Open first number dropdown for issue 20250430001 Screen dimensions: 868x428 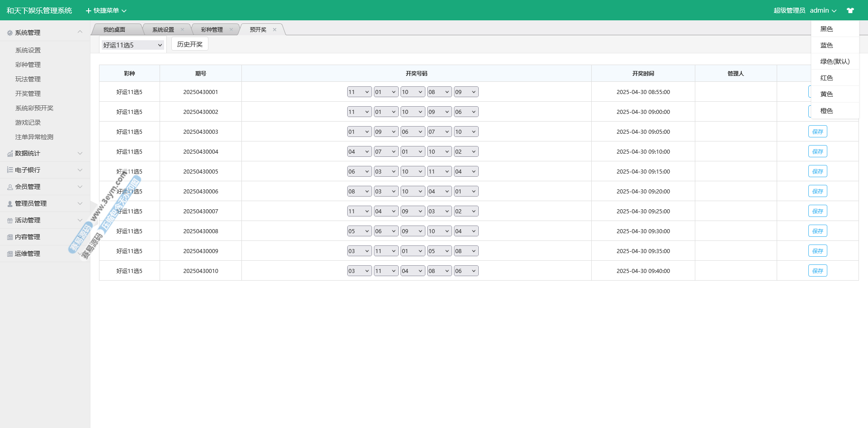[x=359, y=92]
